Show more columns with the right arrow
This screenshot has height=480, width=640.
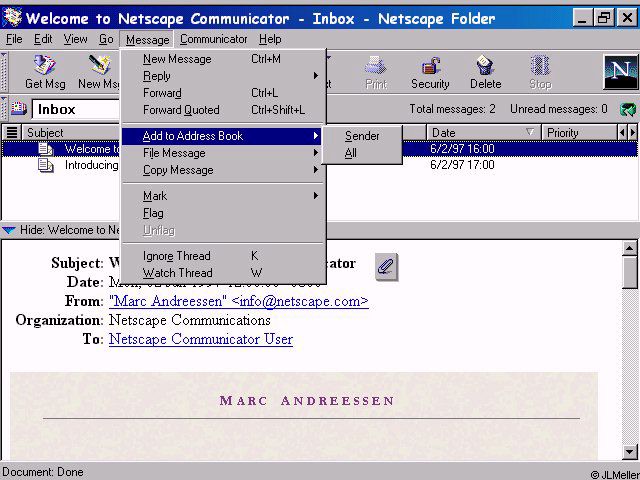633,133
